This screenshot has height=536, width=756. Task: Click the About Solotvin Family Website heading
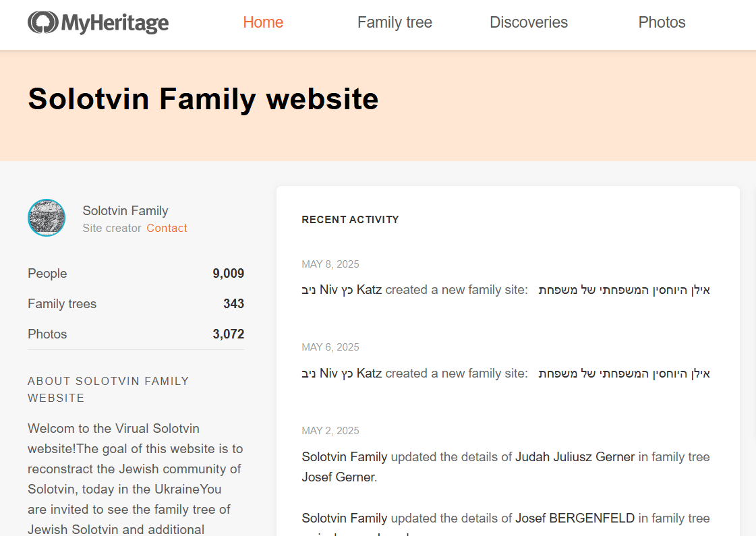click(x=108, y=390)
